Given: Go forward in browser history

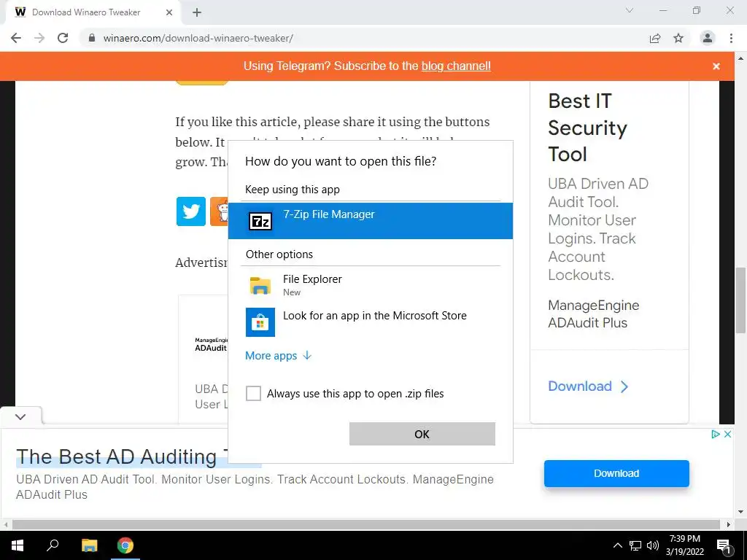Looking at the screenshot, I should click(x=39, y=38).
